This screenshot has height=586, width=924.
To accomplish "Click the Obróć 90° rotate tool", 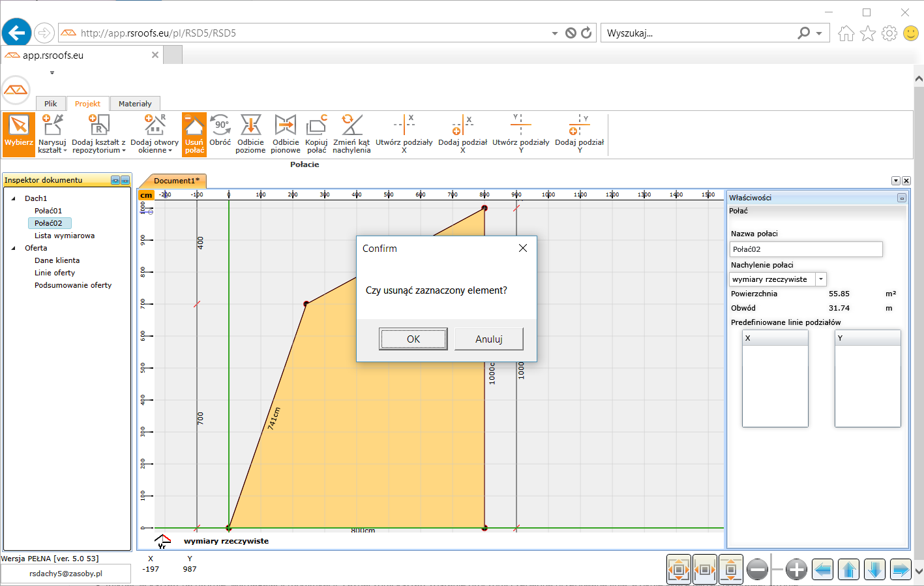I will [220, 133].
